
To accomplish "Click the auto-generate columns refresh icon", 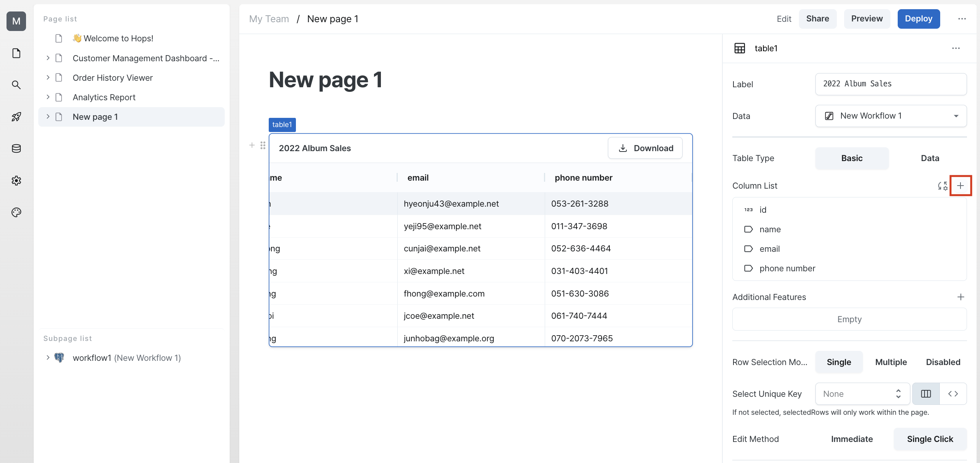I will (942, 186).
